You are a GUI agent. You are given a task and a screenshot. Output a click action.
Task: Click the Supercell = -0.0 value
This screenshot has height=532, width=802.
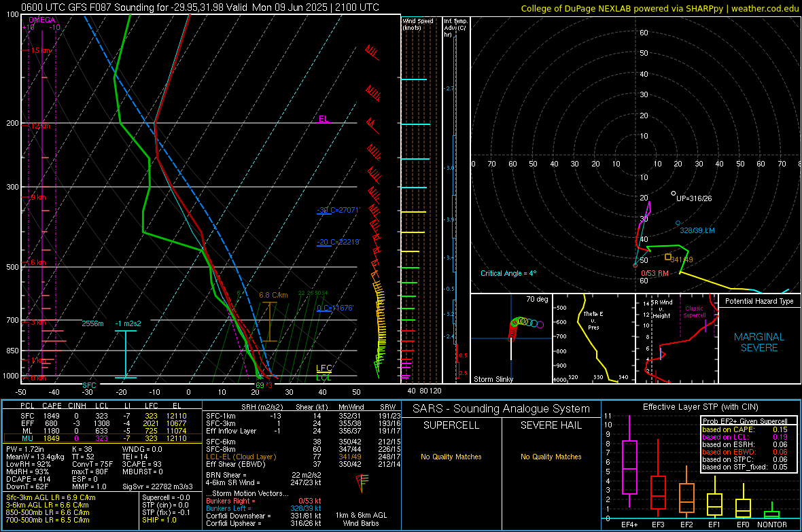coord(166,497)
